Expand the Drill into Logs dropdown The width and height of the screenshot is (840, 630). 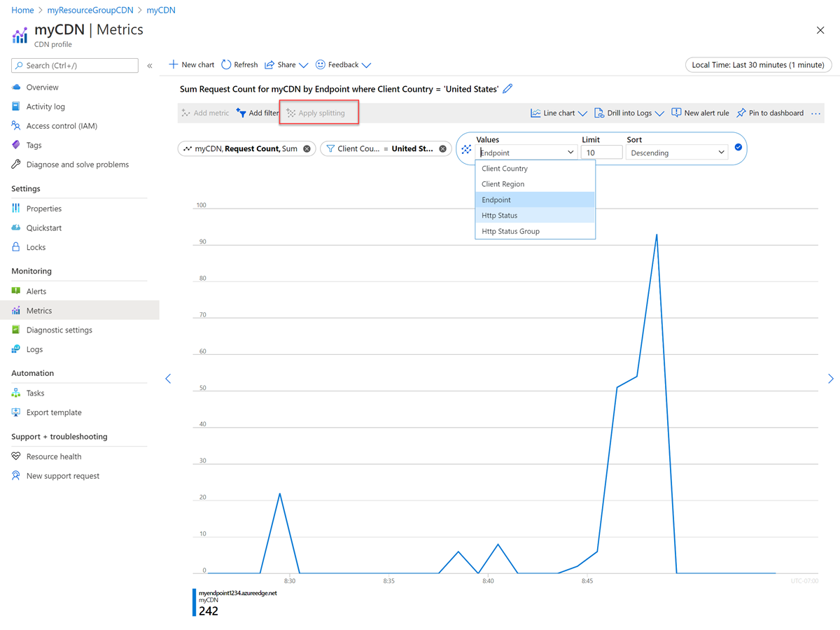(629, 113)
